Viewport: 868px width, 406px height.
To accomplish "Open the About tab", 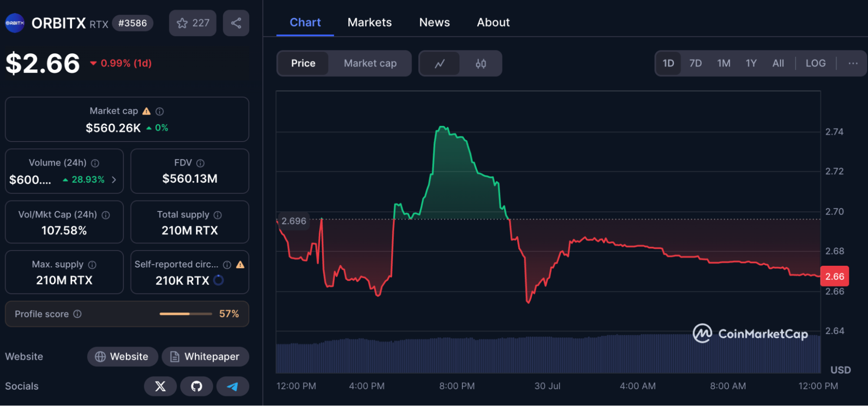I will pyautogui.click(x=493, y=23).
